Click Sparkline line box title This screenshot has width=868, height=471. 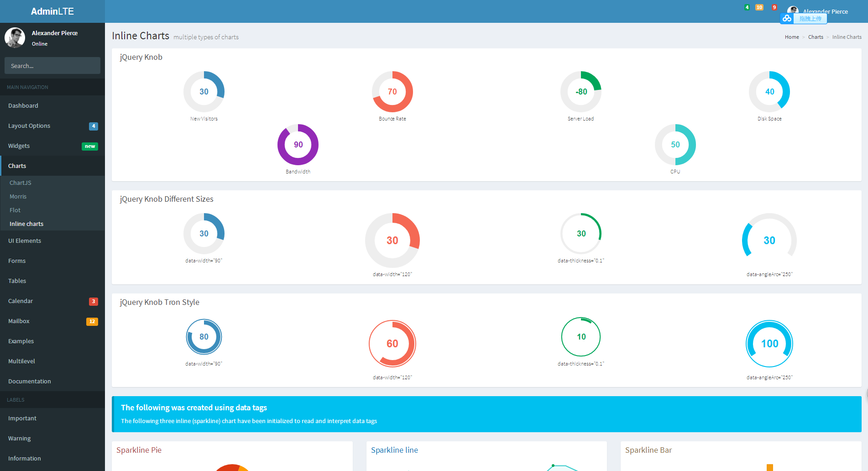pyautogui.click(x=394, y=450)
